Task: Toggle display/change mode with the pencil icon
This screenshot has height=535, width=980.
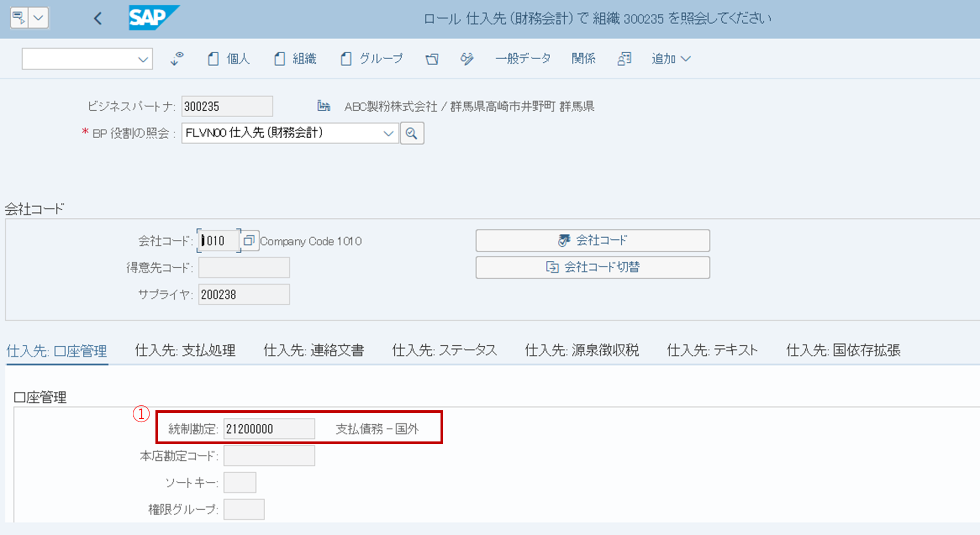Action: (x=466, y=59)
